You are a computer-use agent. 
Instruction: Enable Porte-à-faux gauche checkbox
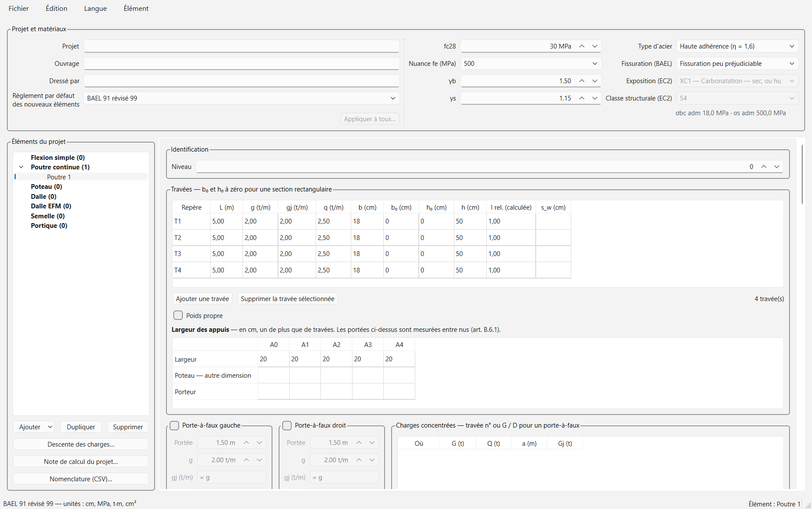click(175, 425)
